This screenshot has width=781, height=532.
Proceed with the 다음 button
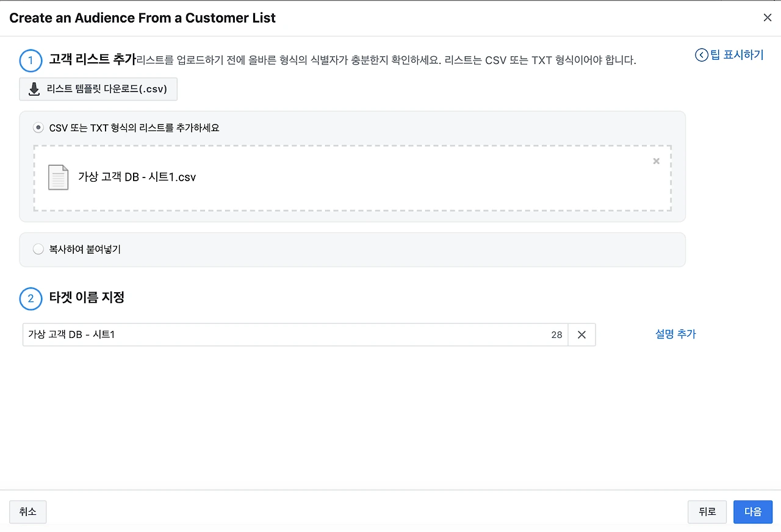coord(752,512)
